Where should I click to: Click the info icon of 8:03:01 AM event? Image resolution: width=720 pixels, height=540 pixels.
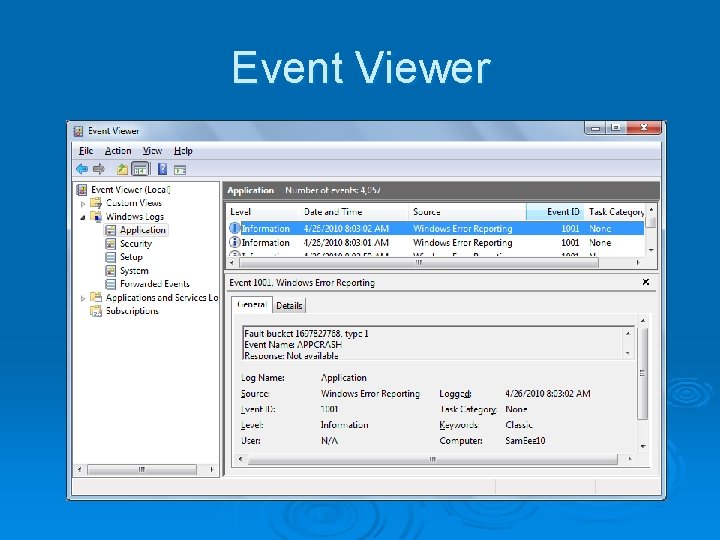[234, 242]
